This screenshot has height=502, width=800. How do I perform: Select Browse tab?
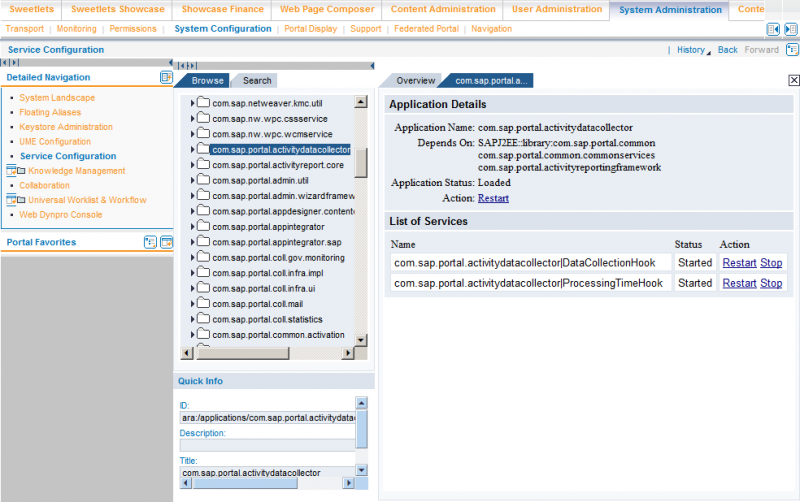point(207,81)
